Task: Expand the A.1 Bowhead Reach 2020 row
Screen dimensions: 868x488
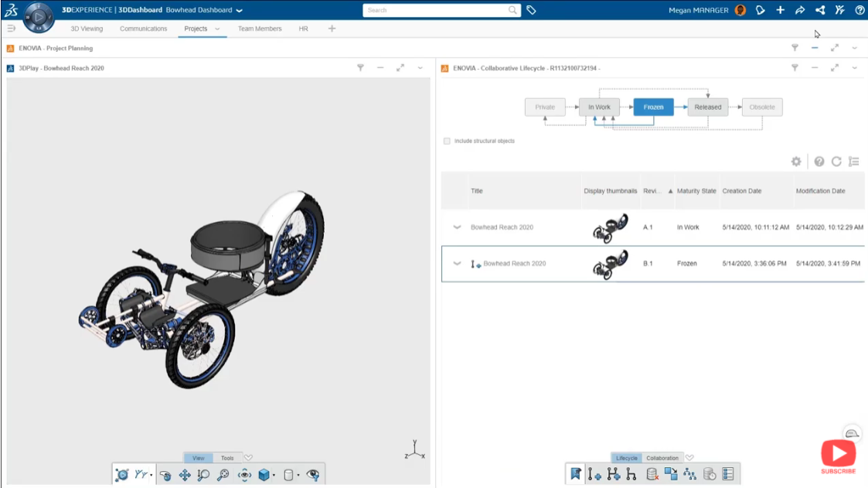Action: [x=457, y=227]
